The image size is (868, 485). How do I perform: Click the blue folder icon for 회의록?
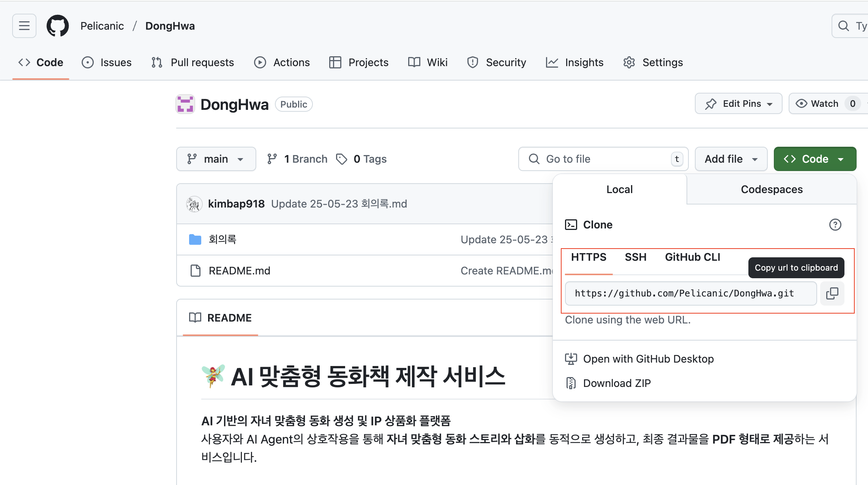pos(195,239)
